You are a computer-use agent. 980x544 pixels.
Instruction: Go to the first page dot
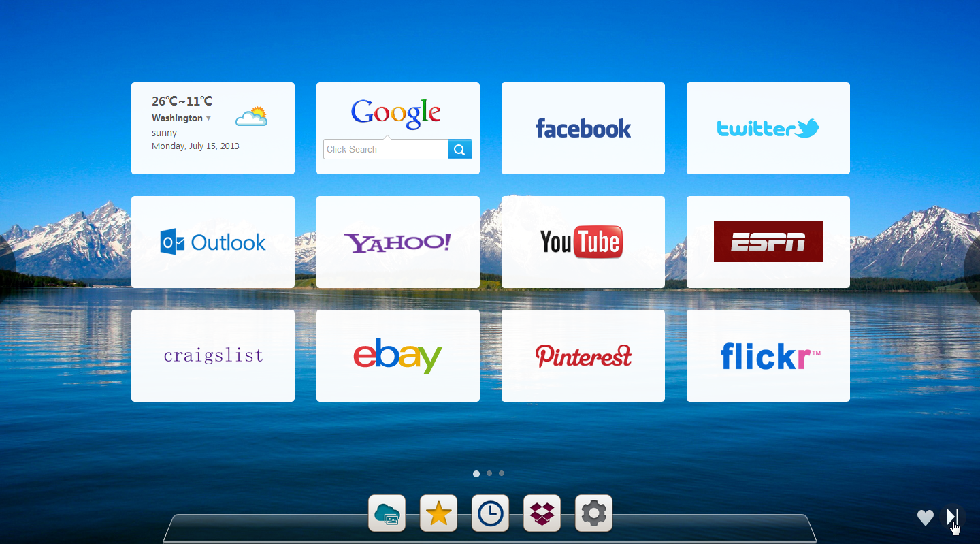476,473
